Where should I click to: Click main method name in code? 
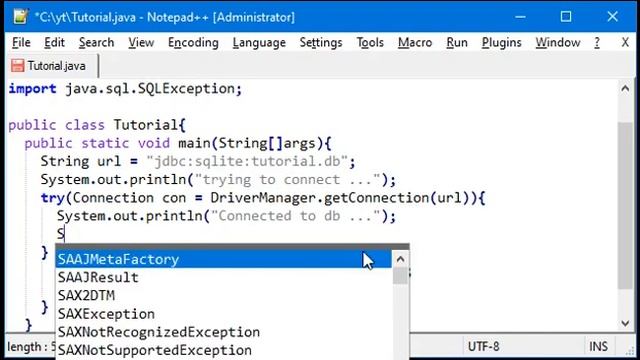coord(194,143)
